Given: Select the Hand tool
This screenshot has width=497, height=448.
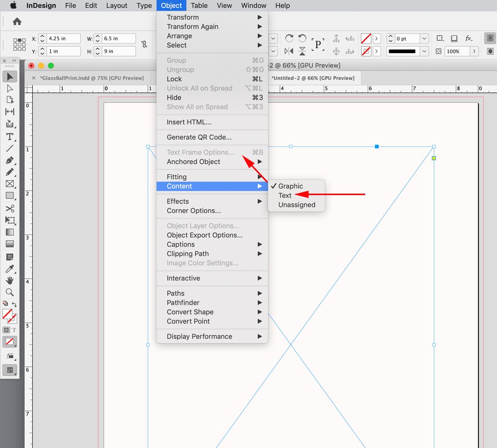Looking at the screenshot, I should click(10, 281).
